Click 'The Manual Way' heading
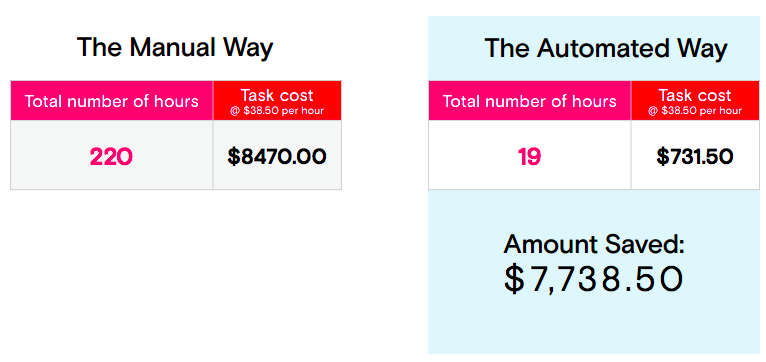766x362 pixels. pos(175,48)
